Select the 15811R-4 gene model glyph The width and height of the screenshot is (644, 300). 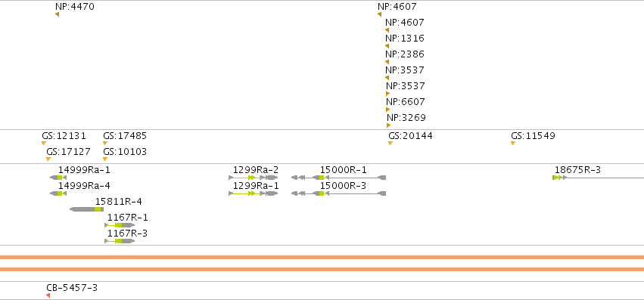[87, 209]
